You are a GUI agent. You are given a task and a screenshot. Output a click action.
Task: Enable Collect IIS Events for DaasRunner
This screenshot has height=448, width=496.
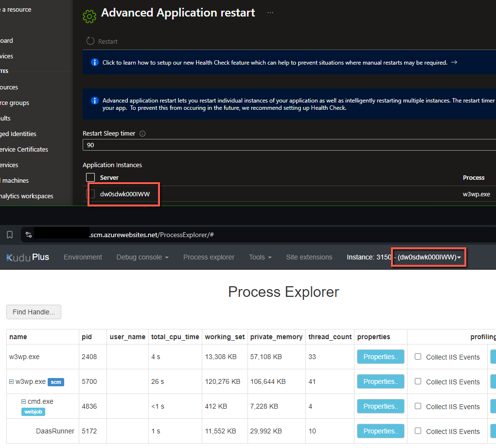418,431
